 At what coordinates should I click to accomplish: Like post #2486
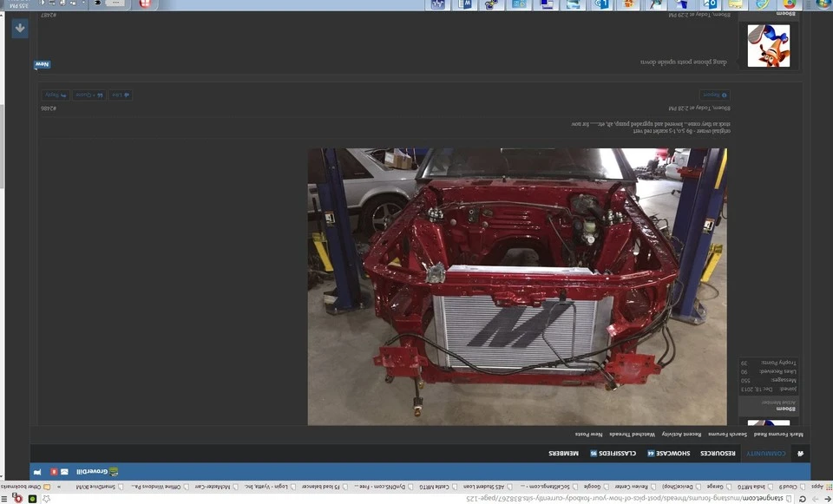(120, 95)
